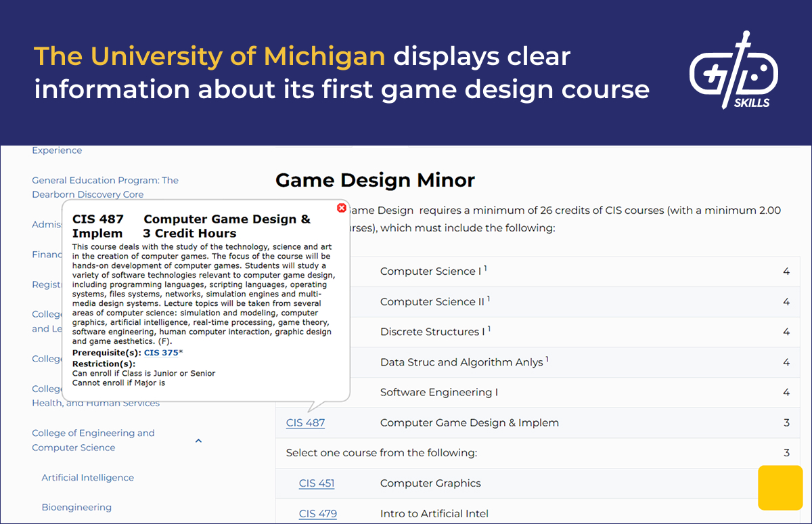The width and height of the screenshot is (812, 524).
Task: Click the yellow square button
Action: (x=780, y=487)
